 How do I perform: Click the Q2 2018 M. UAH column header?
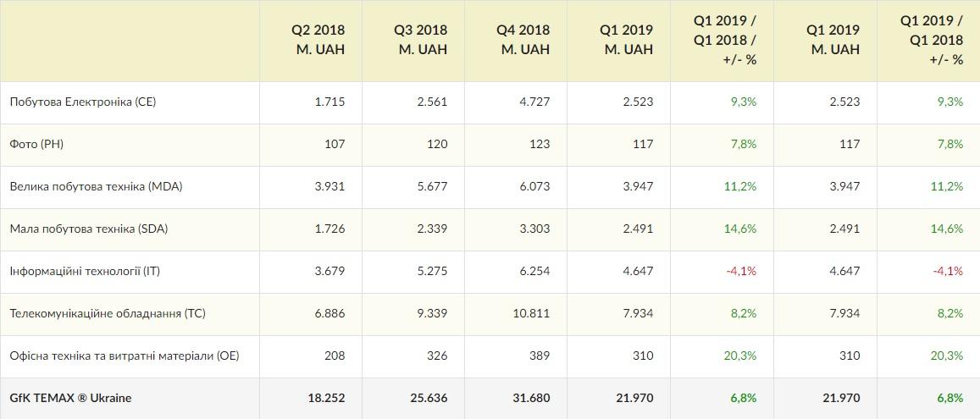(318, 40)
